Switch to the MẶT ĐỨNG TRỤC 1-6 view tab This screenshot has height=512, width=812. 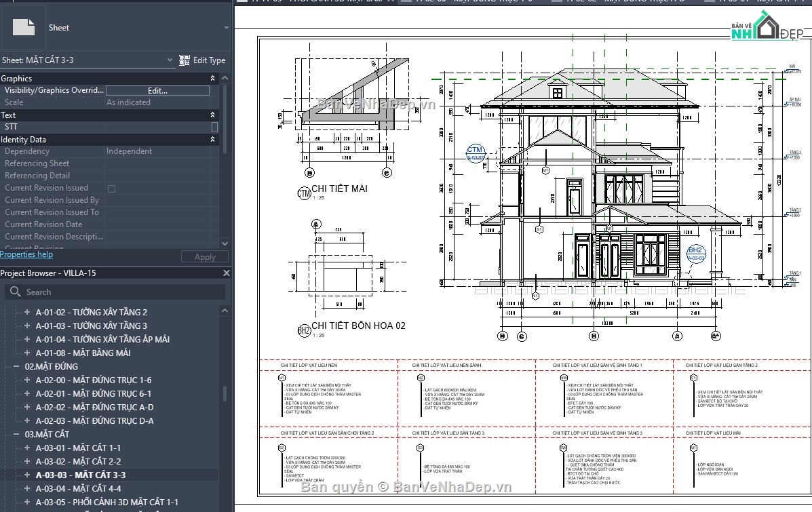(475, 2)
